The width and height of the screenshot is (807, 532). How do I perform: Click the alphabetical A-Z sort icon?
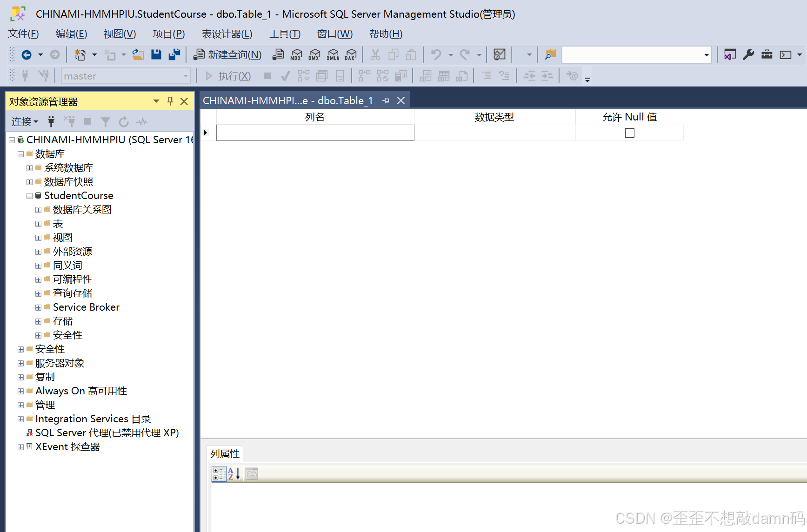coord(234,474)
